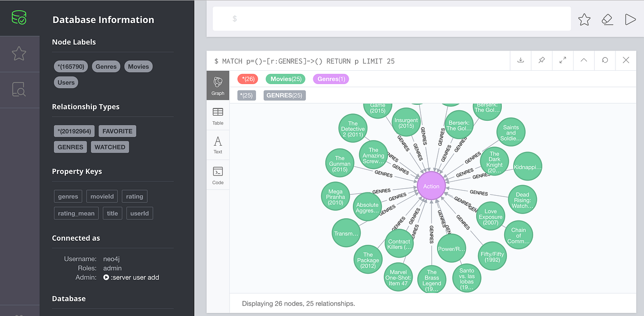Collapse the result frame with the chevron

point(584,60)
